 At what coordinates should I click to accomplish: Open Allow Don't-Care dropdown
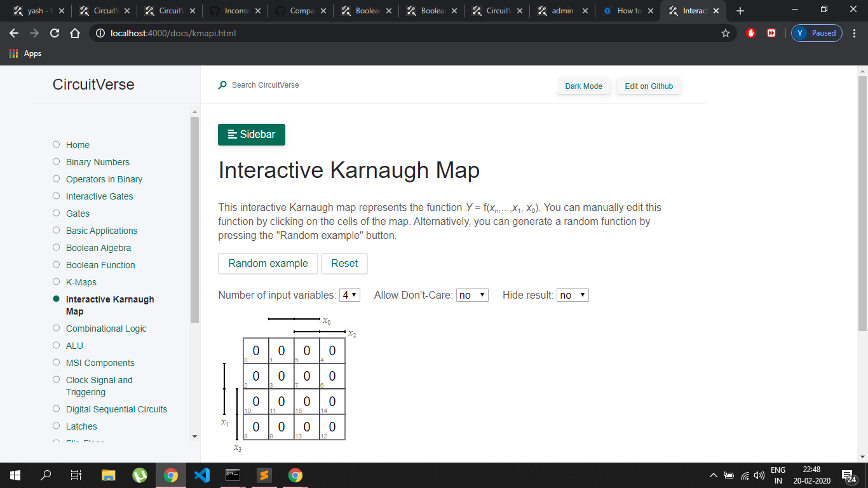click(x=472, y=295)
